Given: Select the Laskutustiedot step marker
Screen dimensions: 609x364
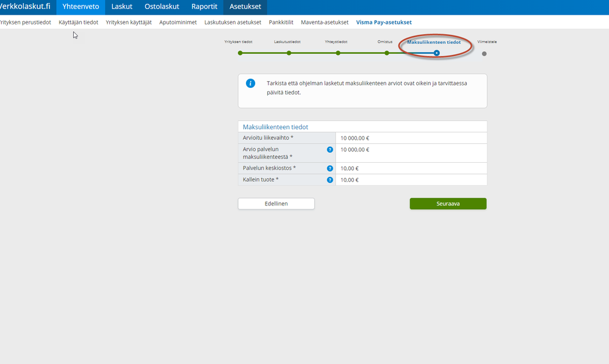Looking at the screenshot, I should pyautogui.click(x=289, y=53).
